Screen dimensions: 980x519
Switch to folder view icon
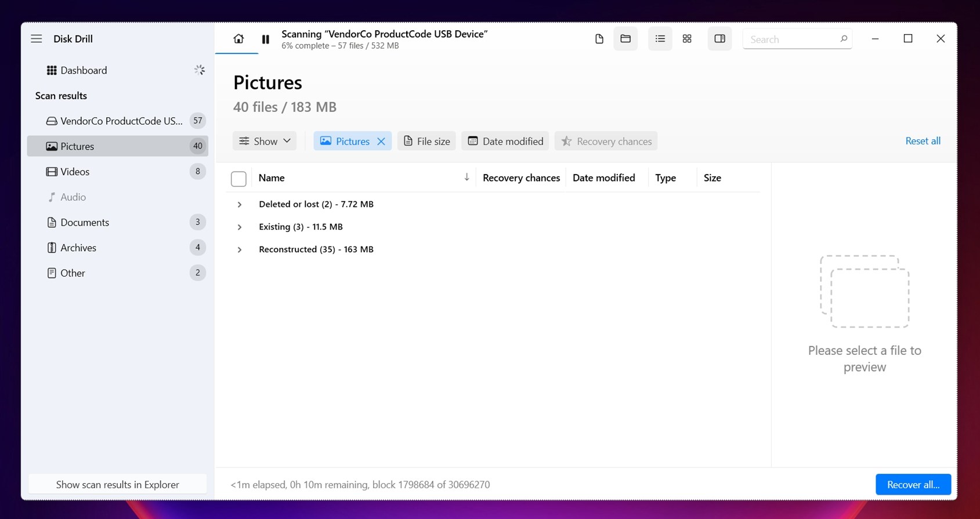coord(625,39)
